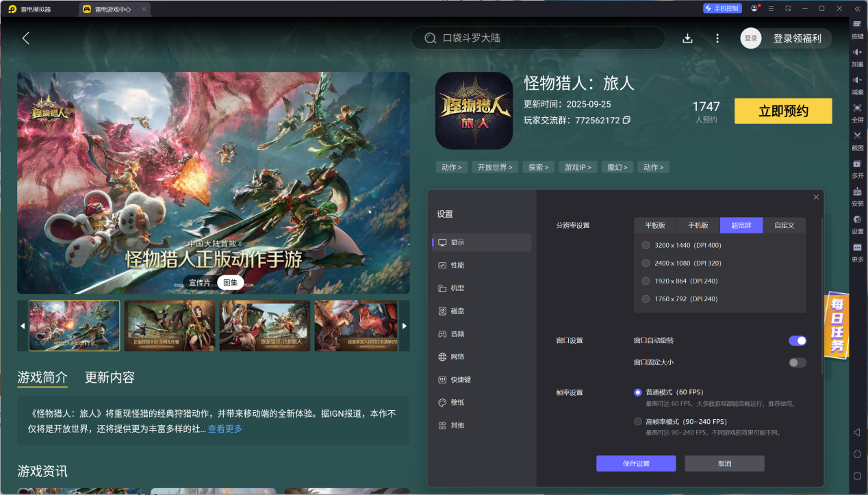Image resolution: width=868 pixels, height=495 pixels.
Task: Open 性能 settings section
Action: tap(481, 265)
